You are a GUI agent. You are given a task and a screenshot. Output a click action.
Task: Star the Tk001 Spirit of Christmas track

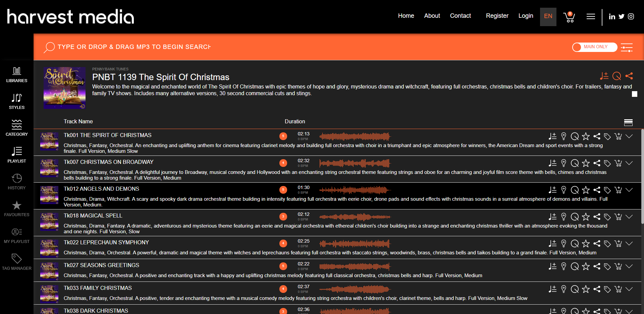point(586,136)
